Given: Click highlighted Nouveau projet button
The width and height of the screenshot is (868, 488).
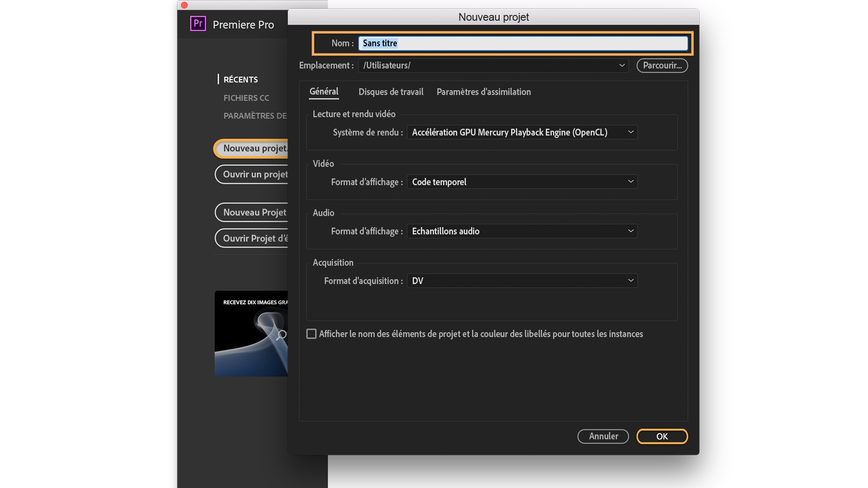Looking at the screenshot, I should [251, 149].
